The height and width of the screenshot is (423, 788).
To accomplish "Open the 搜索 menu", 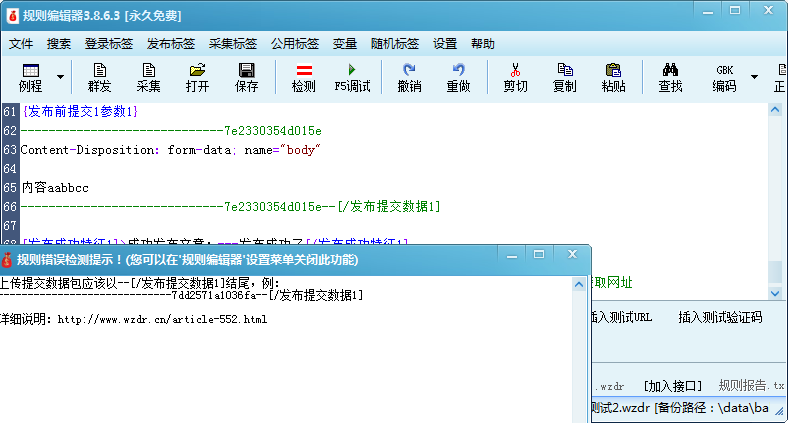I will click(x=59, y=44).
